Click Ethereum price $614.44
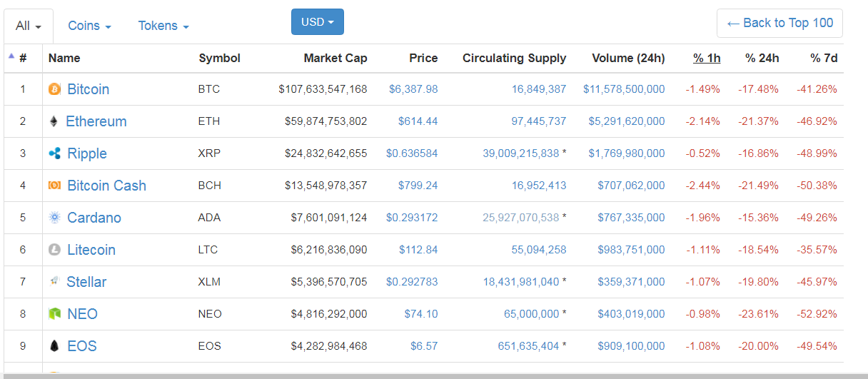Screen dimensions: 868x379 click(418, 121)
